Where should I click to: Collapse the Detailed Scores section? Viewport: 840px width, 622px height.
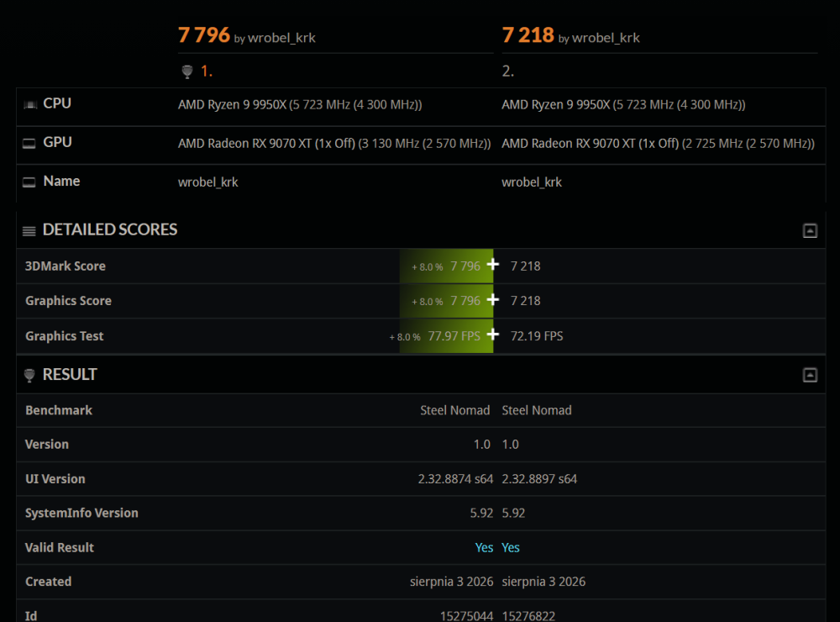pos(810,230)
